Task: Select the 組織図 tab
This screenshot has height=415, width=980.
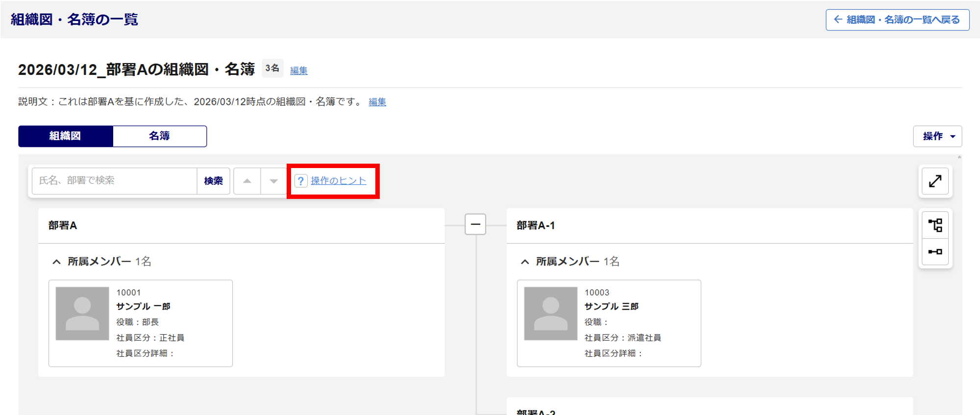Action: tap(65, 136)
